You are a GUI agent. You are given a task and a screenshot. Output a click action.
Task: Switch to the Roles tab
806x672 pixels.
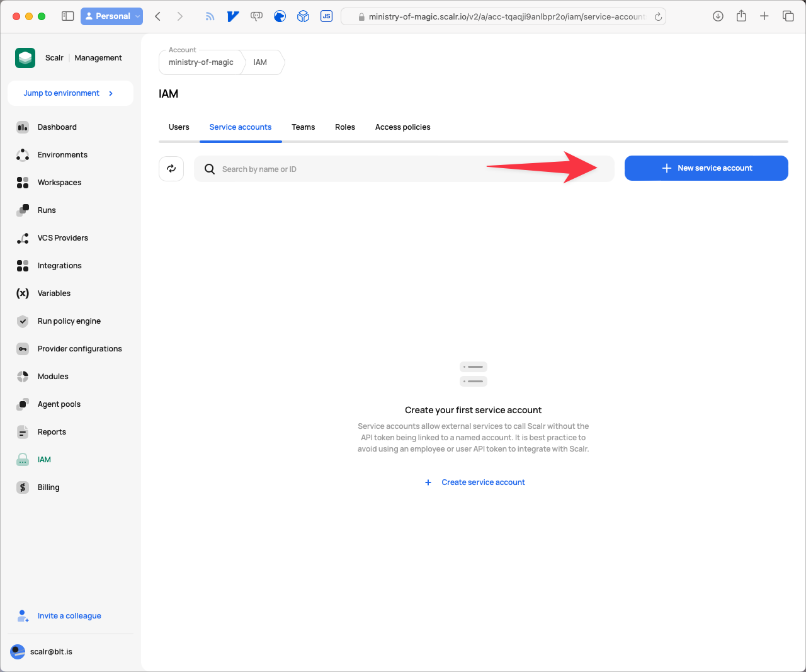point(345,127)
